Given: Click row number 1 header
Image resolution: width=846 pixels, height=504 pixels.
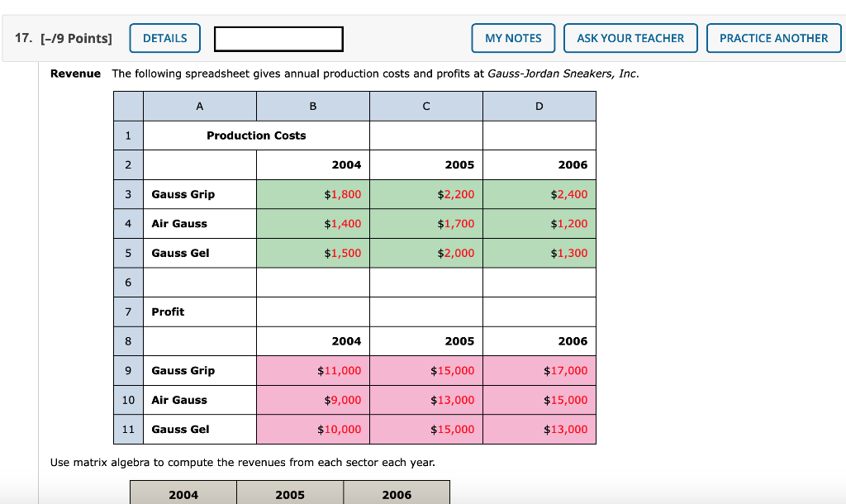Looking at the screenshot, I should [128, 136].
